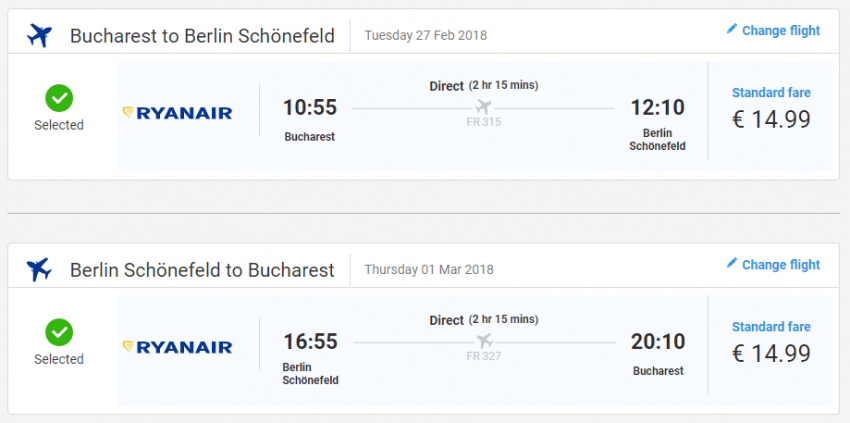Change flight for Berlin to Bucharest
The width and height of the screenshot is (850, 423).
[x=780, y=265]
